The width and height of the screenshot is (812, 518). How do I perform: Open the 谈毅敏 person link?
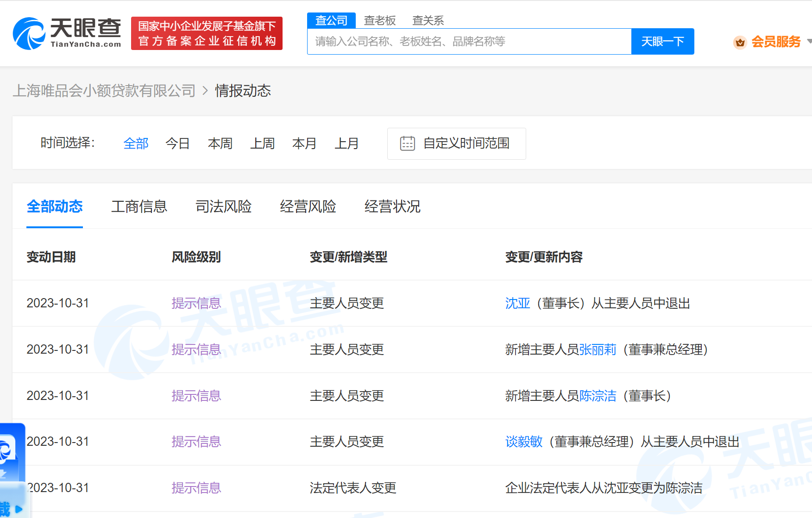coord(523,442)
